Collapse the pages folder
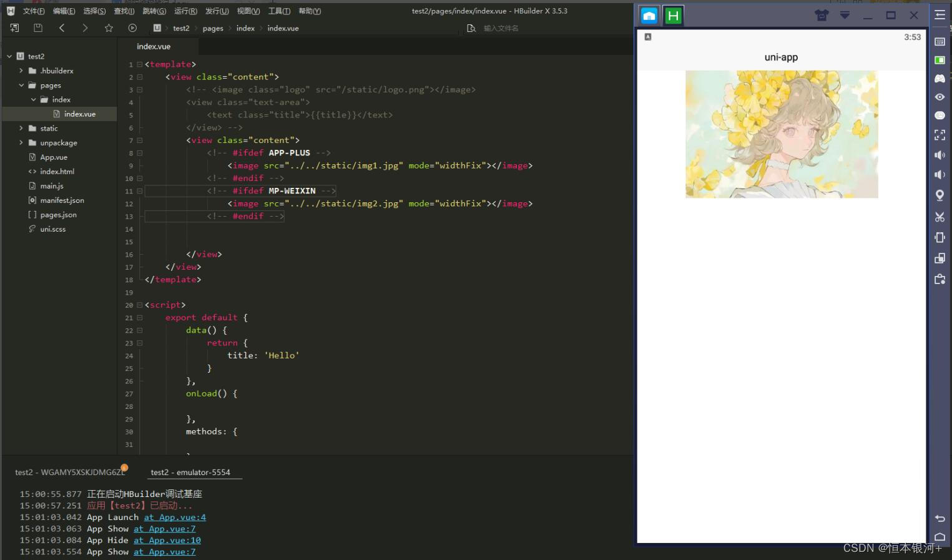The width and height of the screenshot is (952, 560). 21,85
